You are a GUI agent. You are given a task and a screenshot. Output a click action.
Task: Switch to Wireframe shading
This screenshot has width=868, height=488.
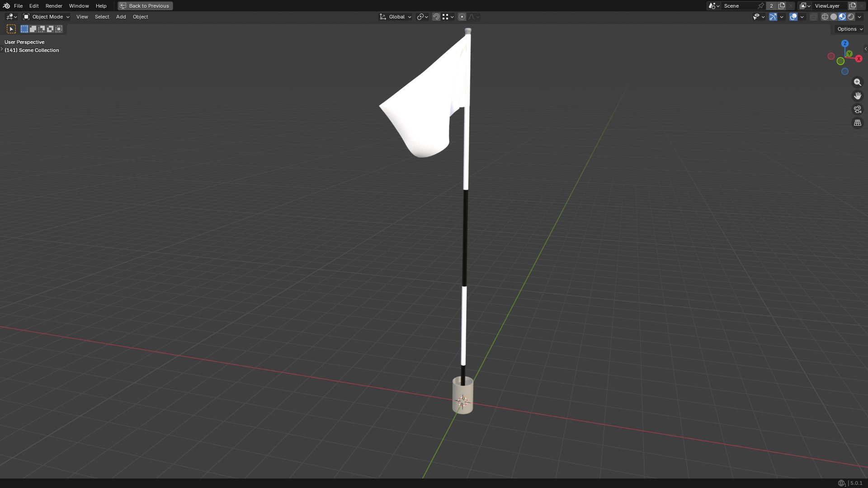click(825, 17)
